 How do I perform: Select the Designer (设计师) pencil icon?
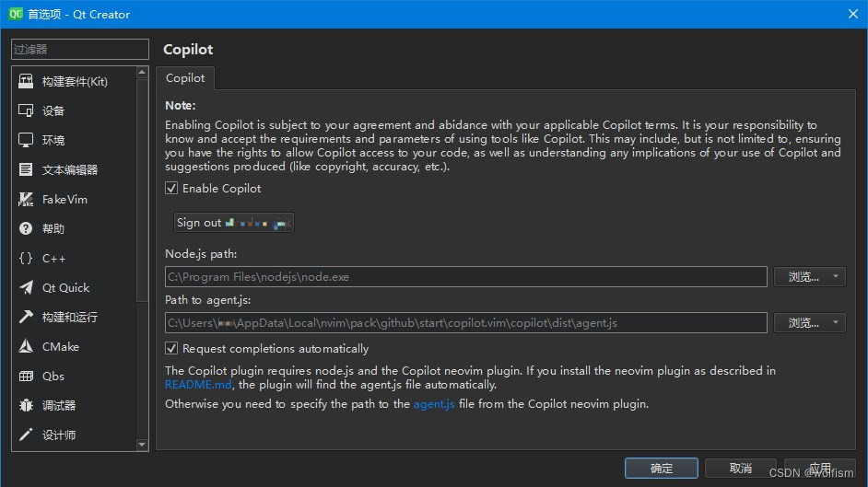(26, 435)
